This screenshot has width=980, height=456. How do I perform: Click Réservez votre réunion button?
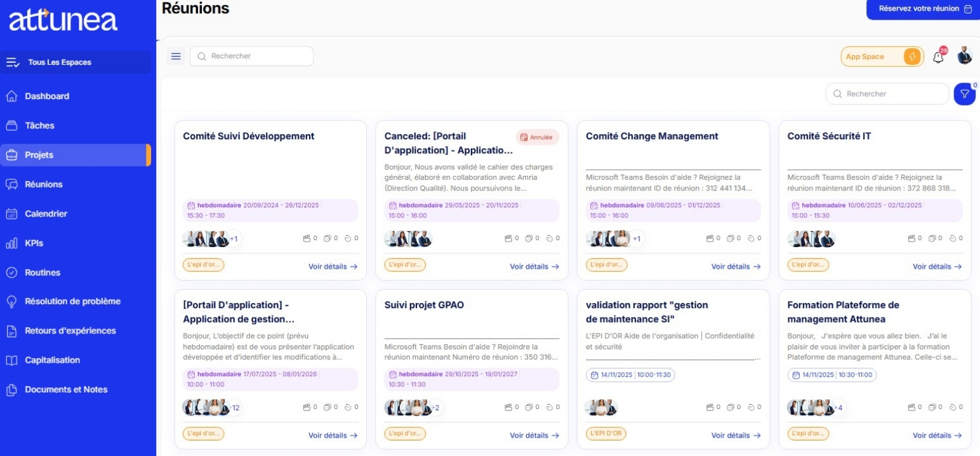(922, 10)
